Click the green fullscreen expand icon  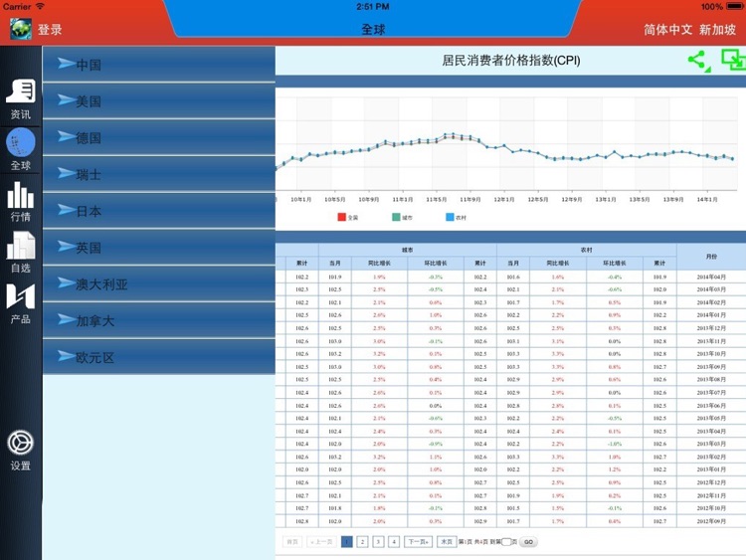pyautogui.click(x=734, y=60)
